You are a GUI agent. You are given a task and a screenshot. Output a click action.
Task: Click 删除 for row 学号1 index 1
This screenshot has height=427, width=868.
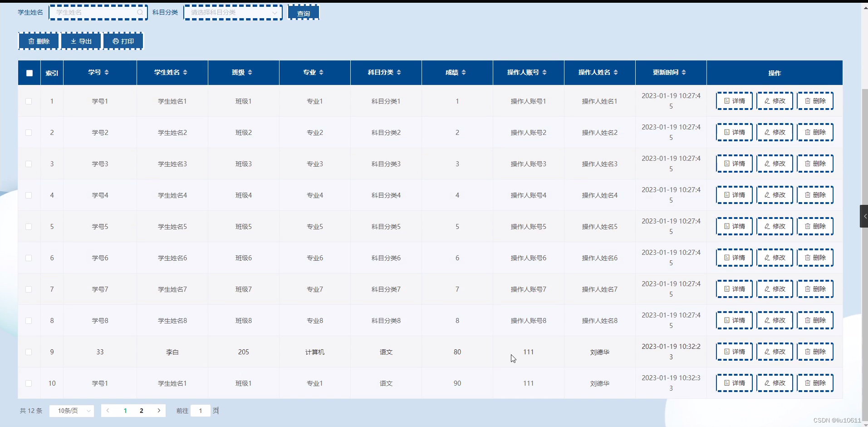tap(815, 101)
